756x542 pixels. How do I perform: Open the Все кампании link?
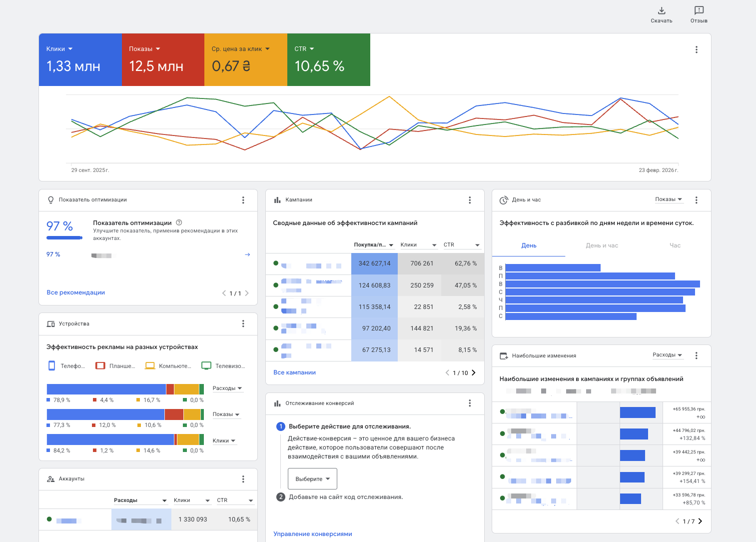click(x=294, y=372)
